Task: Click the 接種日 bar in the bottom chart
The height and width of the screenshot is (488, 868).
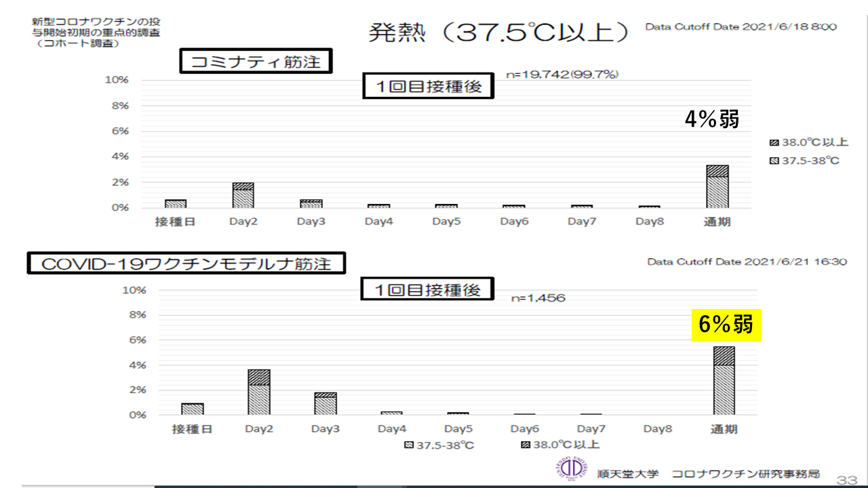Action: coord(192,409)
